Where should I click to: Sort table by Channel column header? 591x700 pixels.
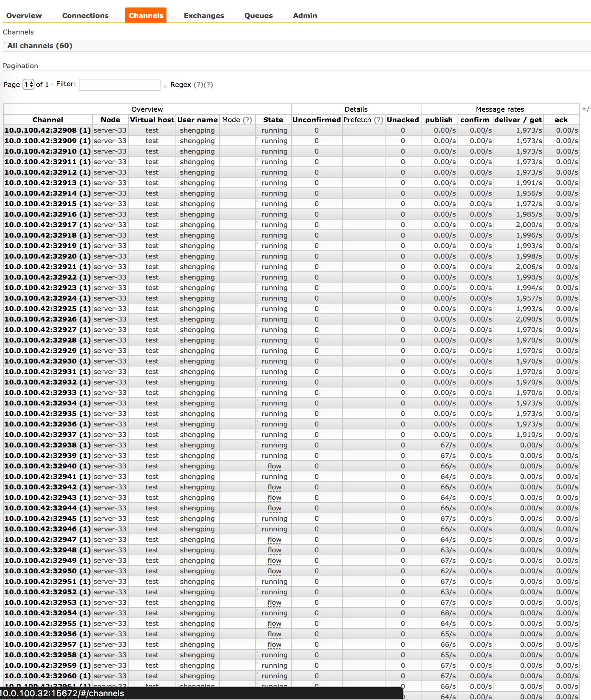[48, 120]
